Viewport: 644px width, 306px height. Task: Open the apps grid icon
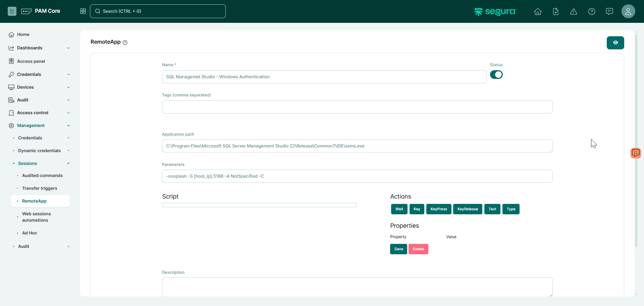click(x=83, y=11)
